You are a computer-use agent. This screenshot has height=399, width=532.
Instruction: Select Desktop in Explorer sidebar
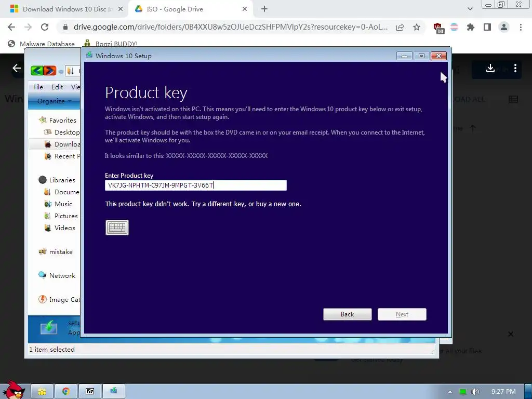pyautogui.click(x=62, y=132)
